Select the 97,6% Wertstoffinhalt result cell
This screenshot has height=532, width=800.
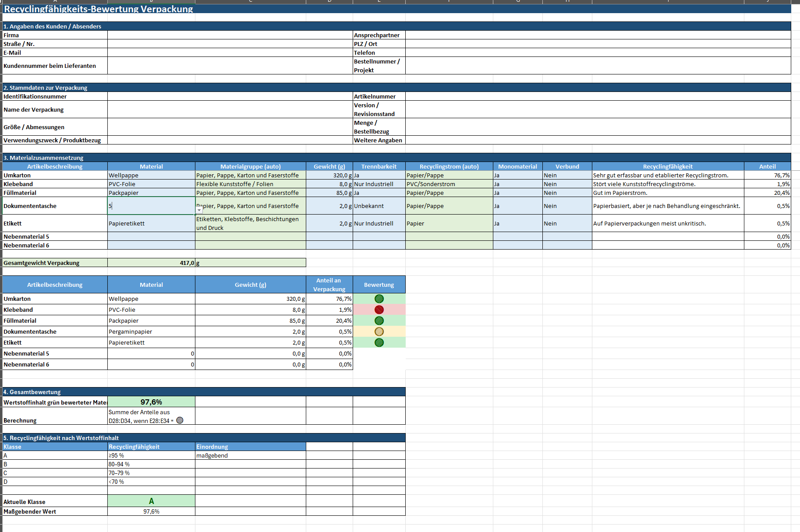point(151,402)
